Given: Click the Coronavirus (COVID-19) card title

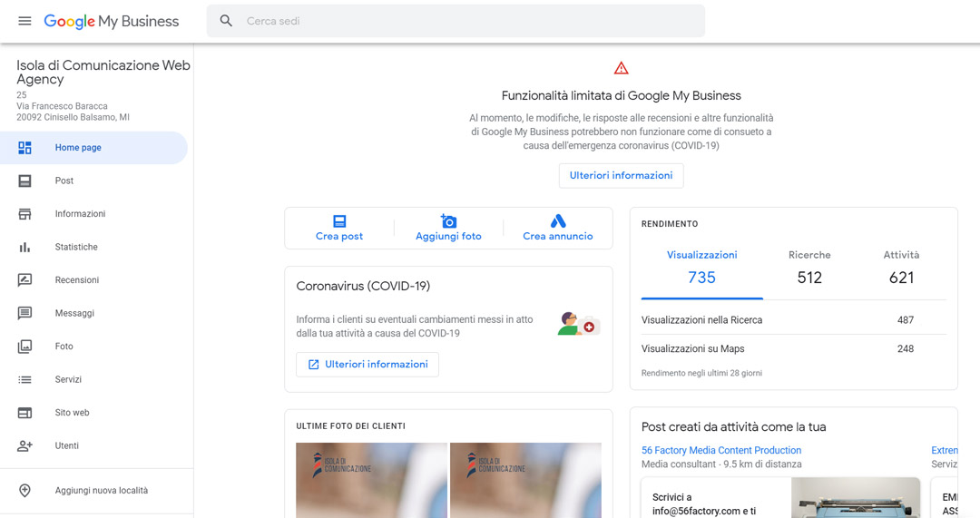Looking at the screenshot, I should [363, 286].
